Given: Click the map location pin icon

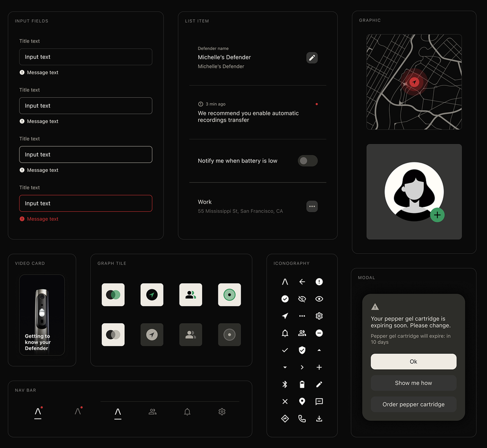Looking at the screenshot, I should [302, 401].
